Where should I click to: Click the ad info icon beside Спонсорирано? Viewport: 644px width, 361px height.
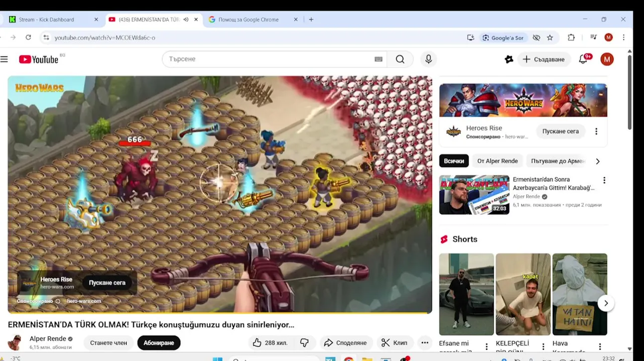tap(58, 301)
